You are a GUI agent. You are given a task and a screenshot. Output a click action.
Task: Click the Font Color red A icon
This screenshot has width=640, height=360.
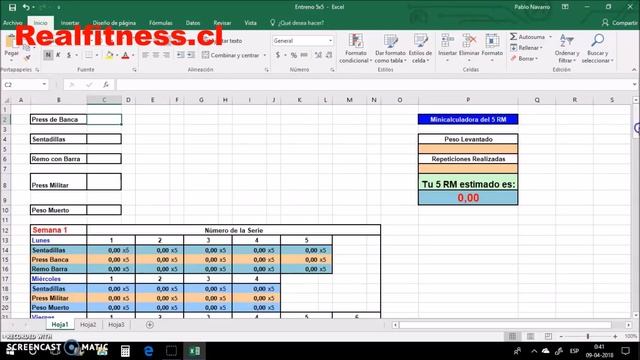point(125,55)
